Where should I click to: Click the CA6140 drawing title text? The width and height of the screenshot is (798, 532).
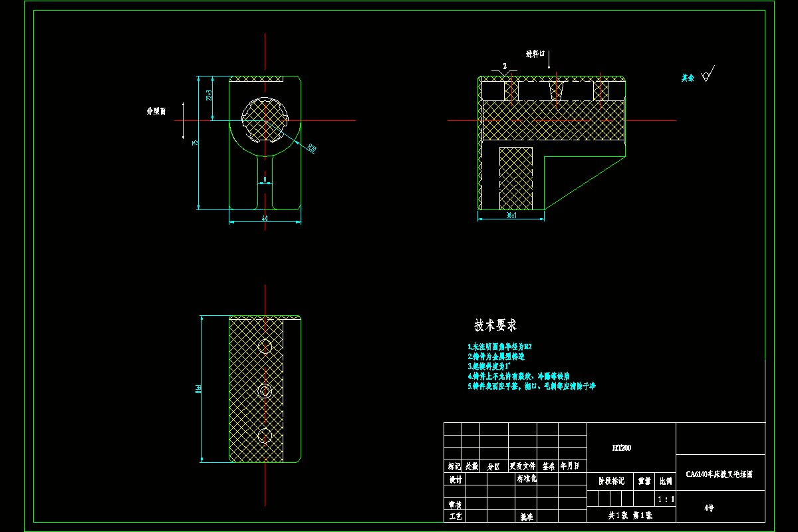(x=720, y=475)
